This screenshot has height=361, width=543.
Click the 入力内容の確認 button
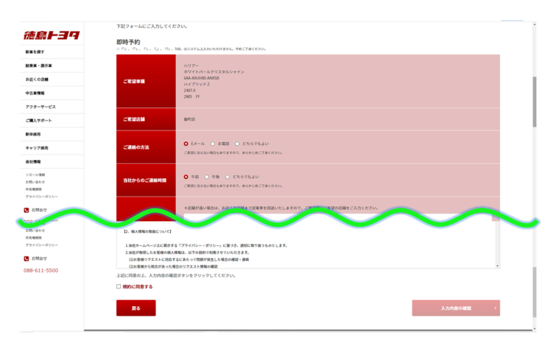tap(456, 308)
